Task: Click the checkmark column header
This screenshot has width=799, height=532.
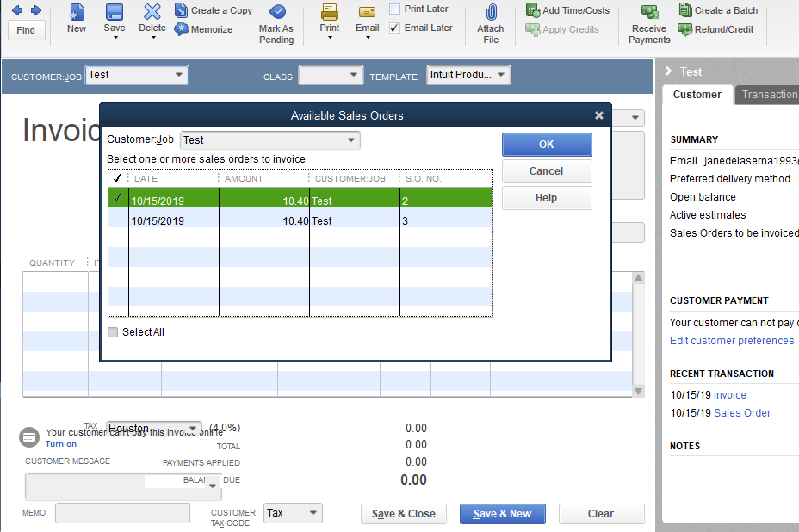Action: (118, 178)
